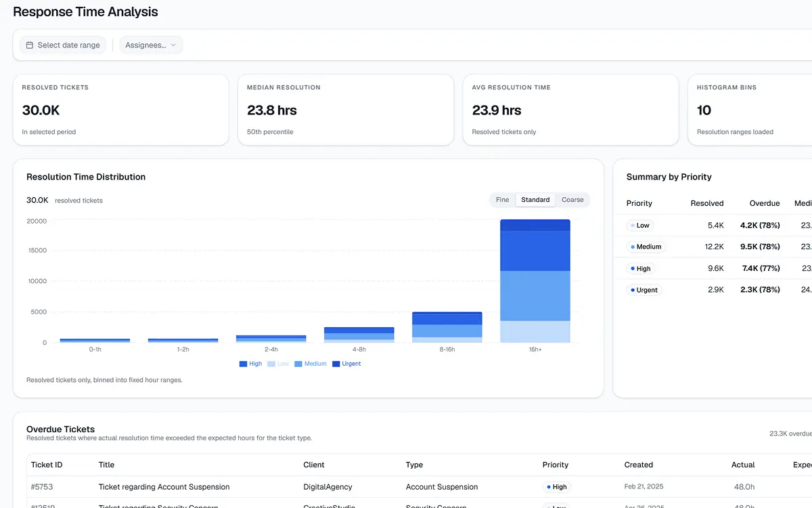Toggle the Low legend series
Viewport: 812px width, 508px height.
[278, 364]
